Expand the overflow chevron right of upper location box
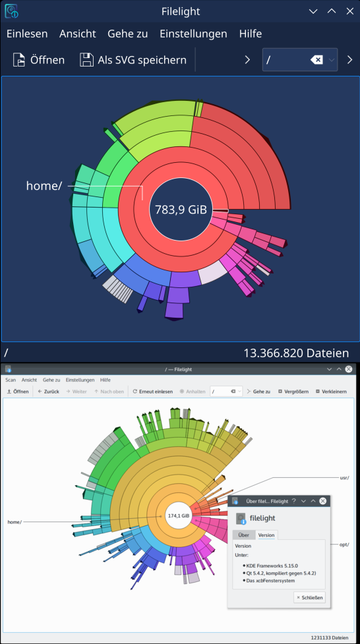Viewport: 360px width, 644px height. point(349,60)
